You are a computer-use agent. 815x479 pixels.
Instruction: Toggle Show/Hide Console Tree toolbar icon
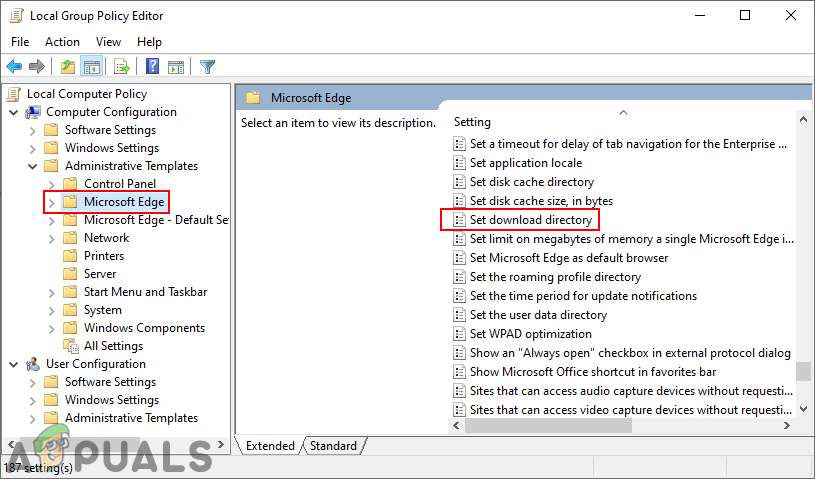[91, 67]
